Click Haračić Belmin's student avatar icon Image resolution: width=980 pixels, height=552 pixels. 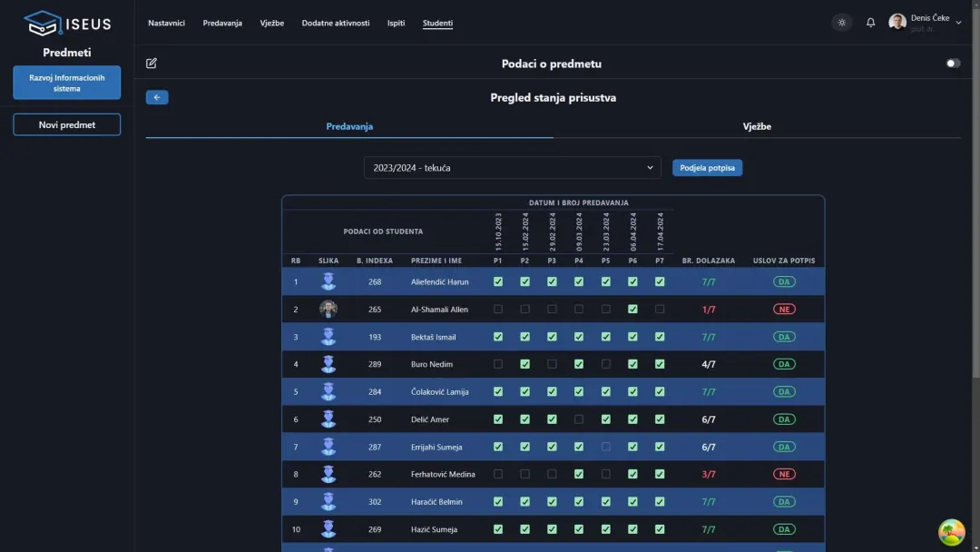(x=328, y=501)
